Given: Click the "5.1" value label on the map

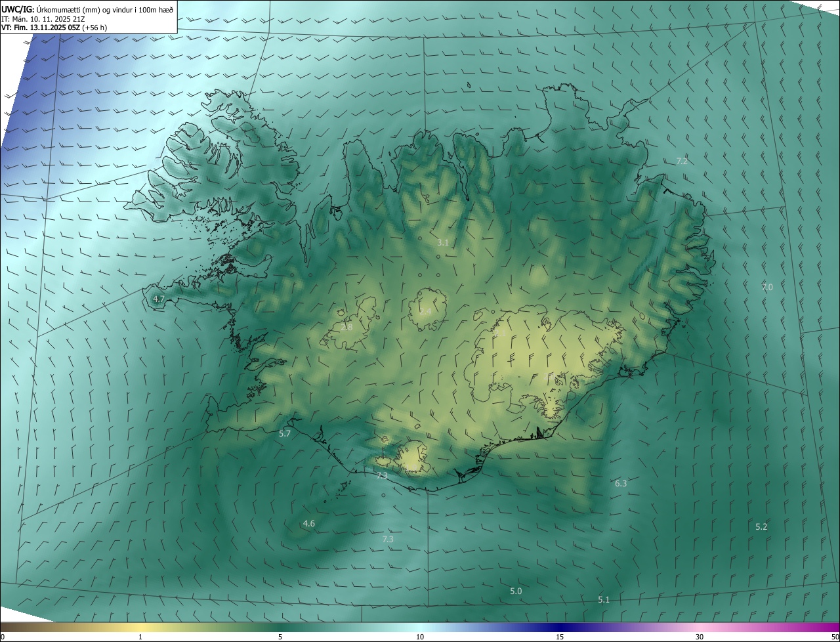Looking at the screenshot, I should pyautogui.click(x=604, y=599).
